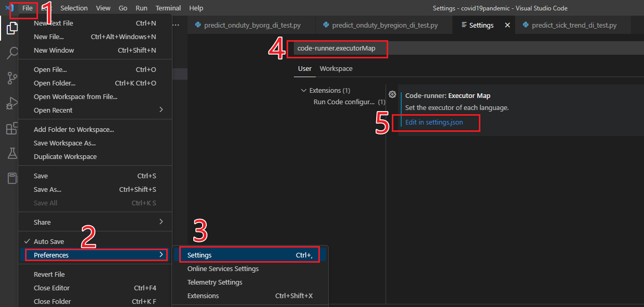Choose Save Workspace As... menu entry
This screenshot has height=307, width=644.
[x=95, y=143]
